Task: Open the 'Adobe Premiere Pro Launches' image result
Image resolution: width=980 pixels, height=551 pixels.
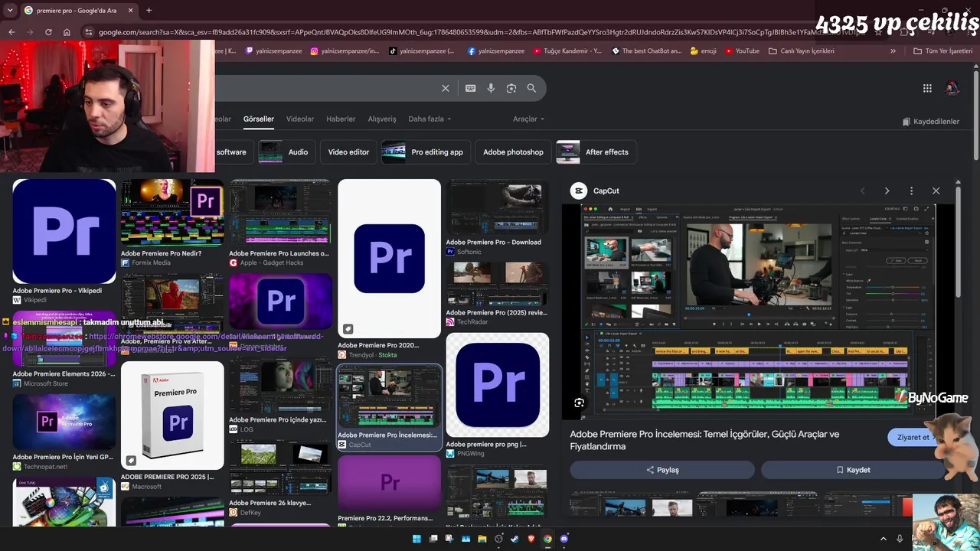Action: point(280,214)
